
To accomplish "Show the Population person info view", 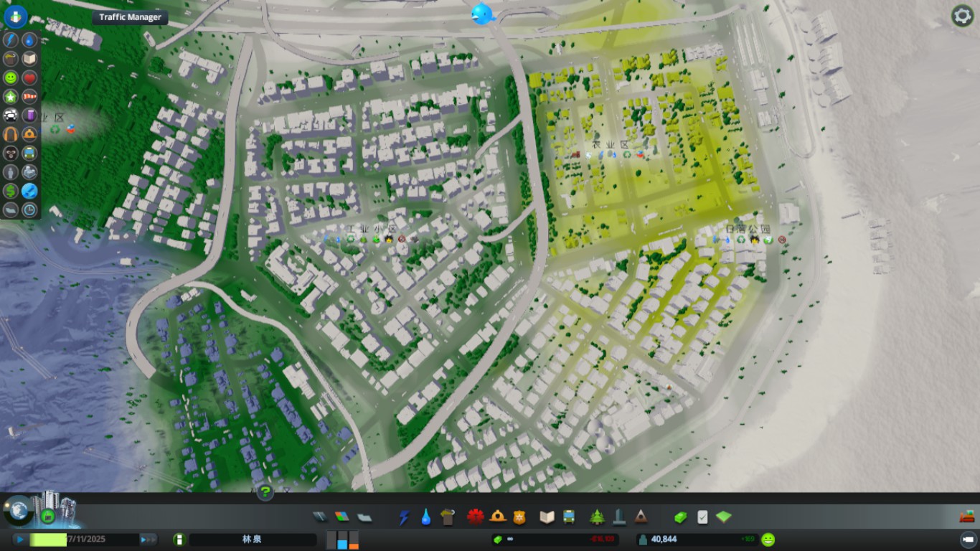I will (10, 172).
